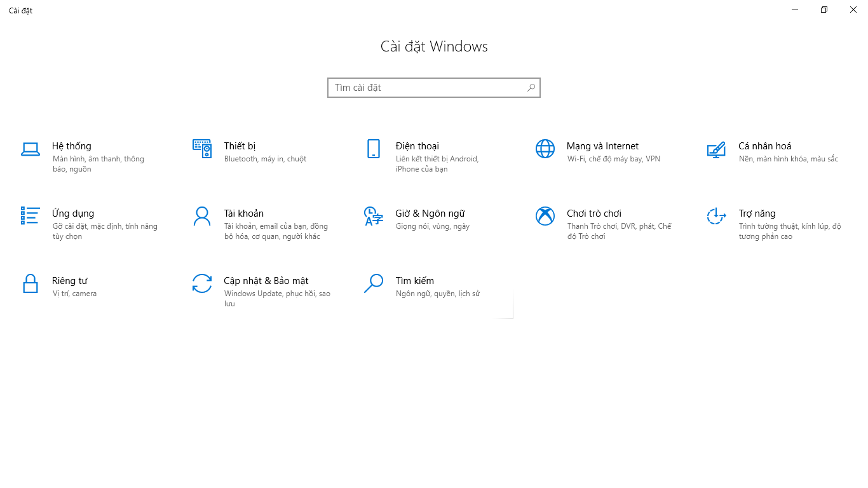Click the Giờ & Ngôn ngữ icon
The height and width of the screenshot is (488, 868).
coord(374,216)
